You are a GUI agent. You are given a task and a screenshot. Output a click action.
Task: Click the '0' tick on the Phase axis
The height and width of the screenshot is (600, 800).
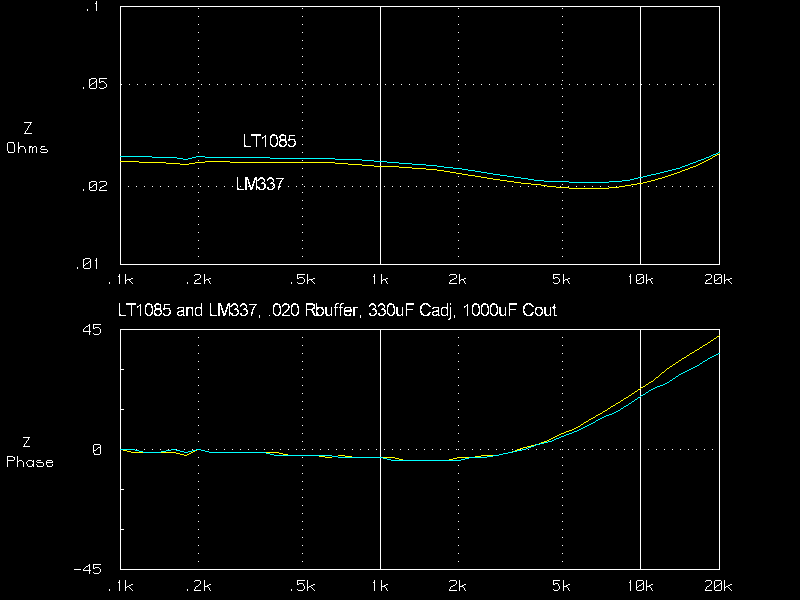tap(97, 449)
